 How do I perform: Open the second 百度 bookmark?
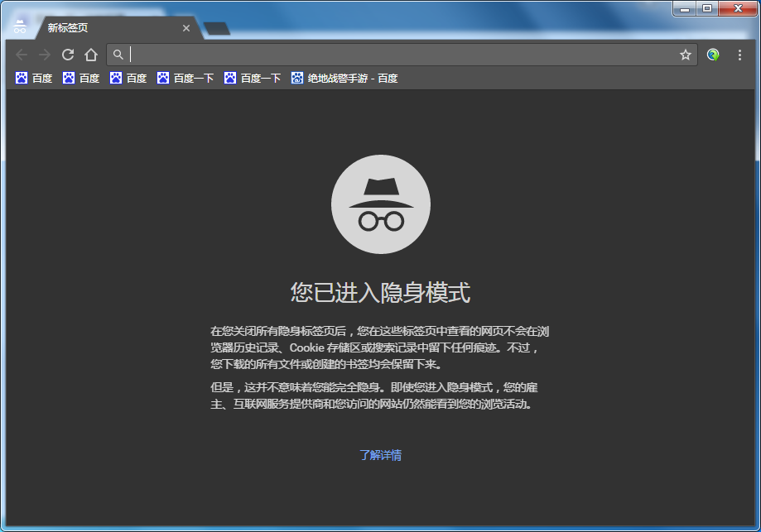[83, 78]
